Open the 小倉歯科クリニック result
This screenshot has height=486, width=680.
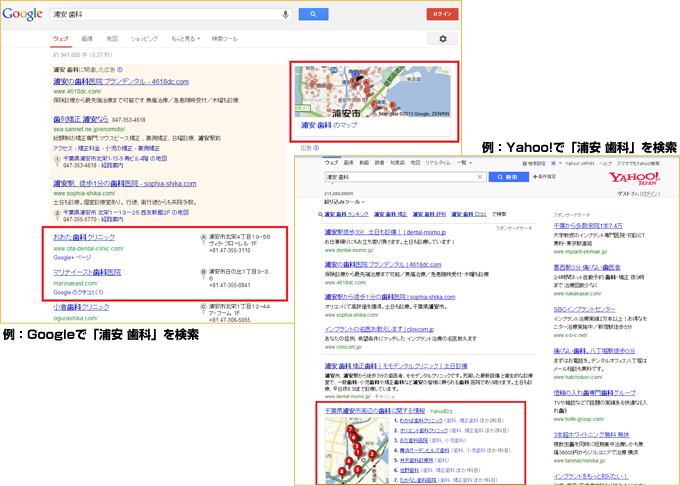pos(81,307)
